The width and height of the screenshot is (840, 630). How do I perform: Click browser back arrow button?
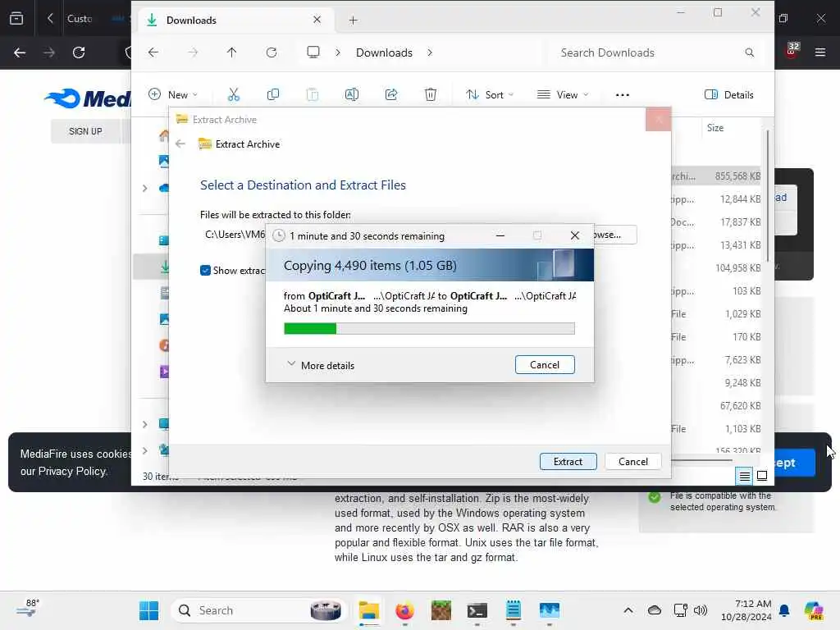point(20,52)
